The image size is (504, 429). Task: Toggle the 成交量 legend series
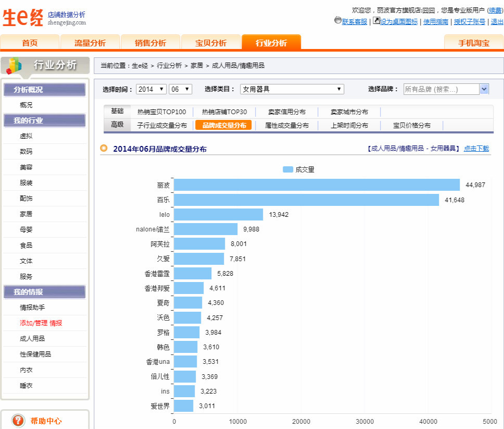pyautogui.click(x=298, y=169)
